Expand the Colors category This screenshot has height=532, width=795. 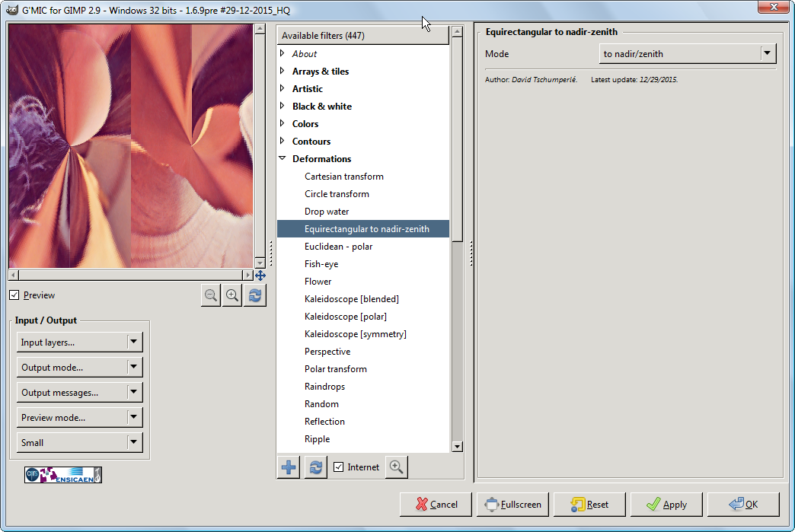[283, 123]
